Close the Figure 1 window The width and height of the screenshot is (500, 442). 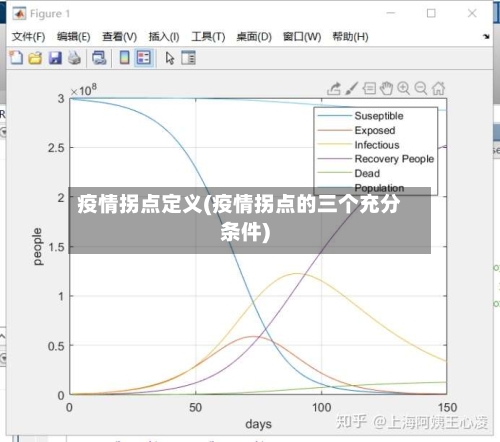[472, 13]
